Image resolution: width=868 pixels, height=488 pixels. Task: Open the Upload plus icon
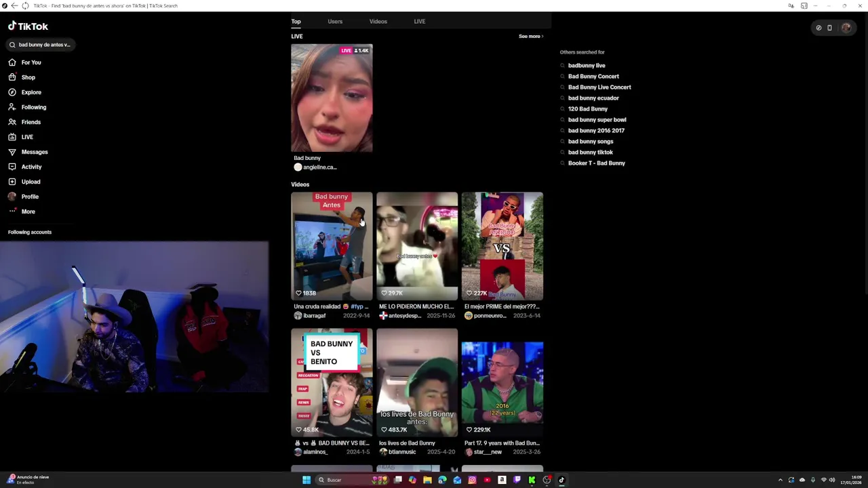[x=12, y=182]
